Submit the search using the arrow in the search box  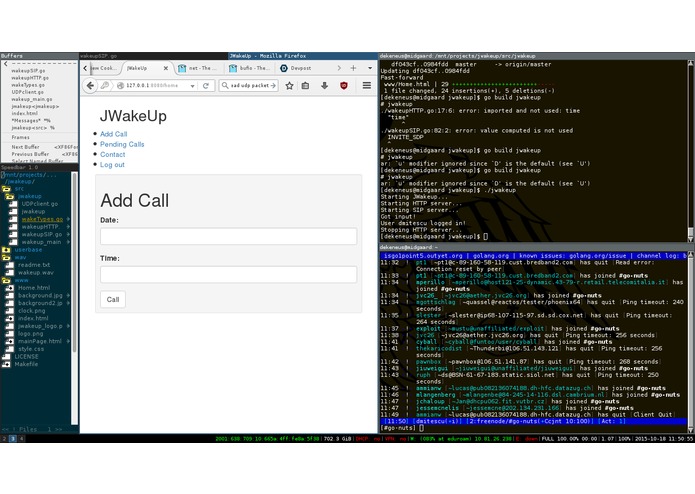click(x=273, y=86)
